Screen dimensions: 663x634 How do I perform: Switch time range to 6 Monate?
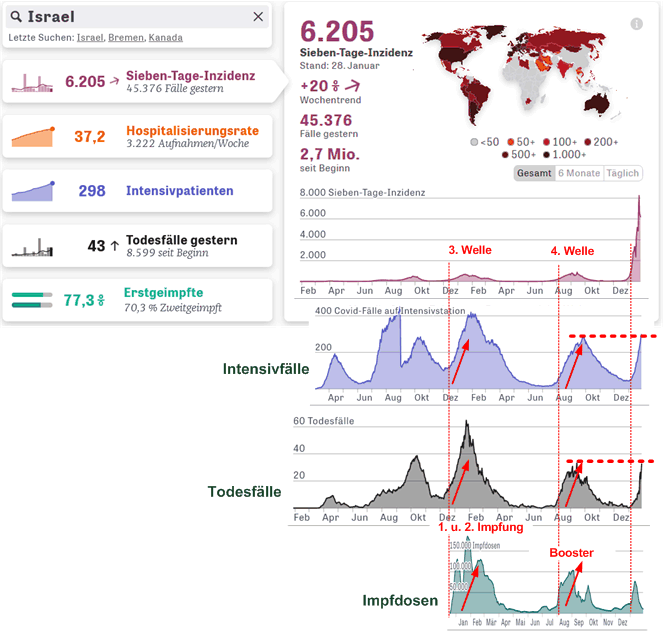(577, 173)
